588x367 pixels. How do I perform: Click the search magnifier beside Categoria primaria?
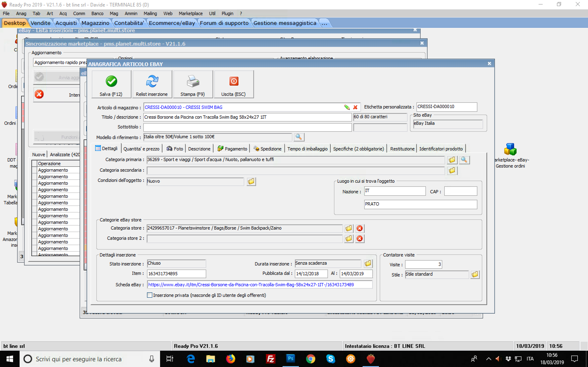(464, 160)
